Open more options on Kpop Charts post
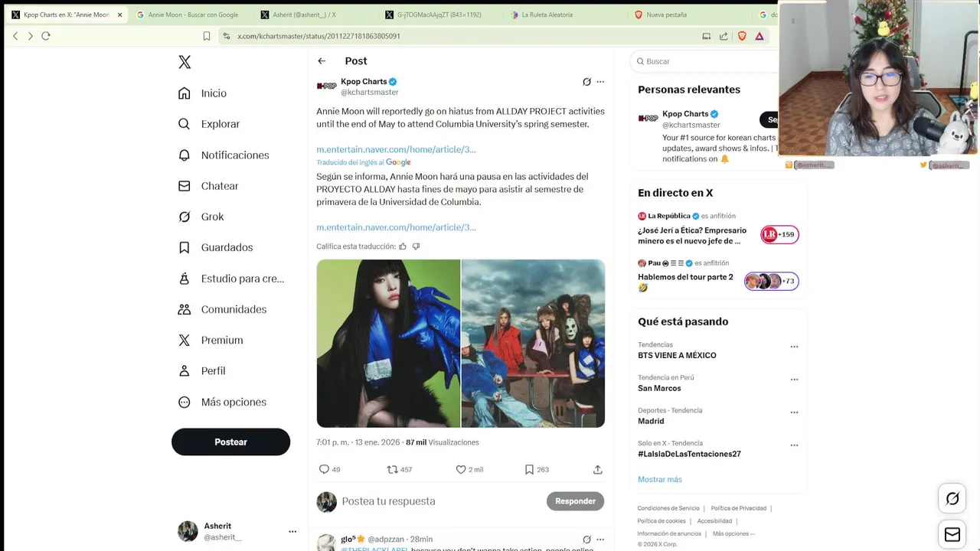Image resolution: width=980 pixels, height=551 pixels. 600,82
